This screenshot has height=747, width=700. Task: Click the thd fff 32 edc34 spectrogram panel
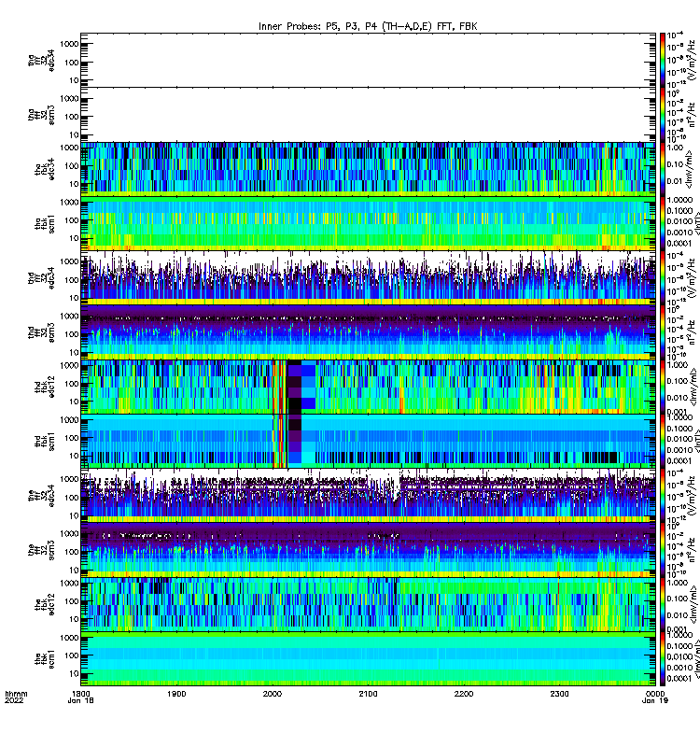368,277
